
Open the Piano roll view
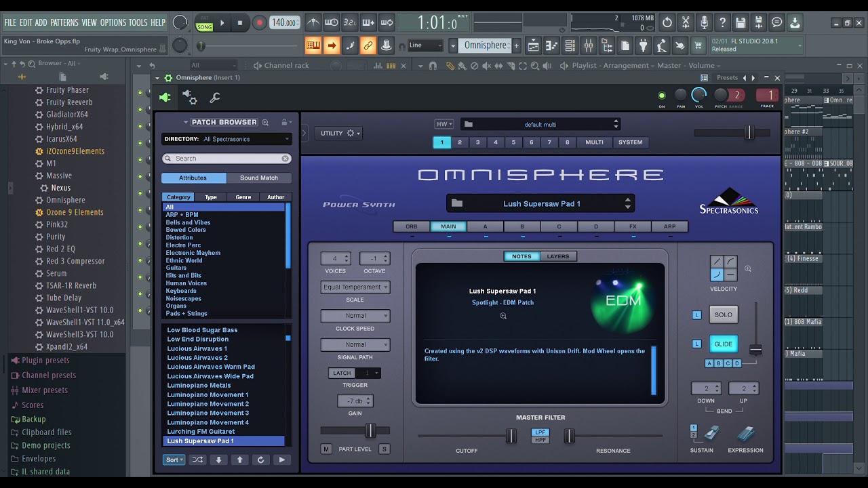click(551, 45)
